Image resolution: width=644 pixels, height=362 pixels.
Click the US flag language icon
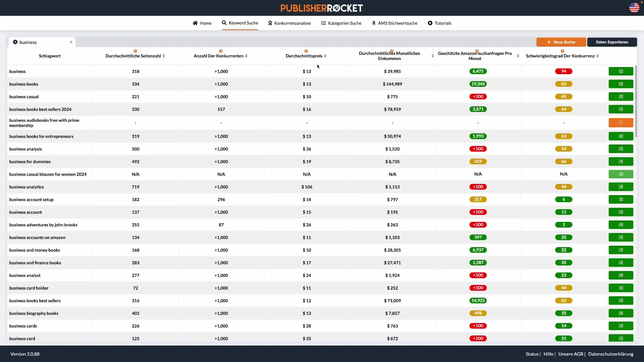(x=634, y=8)
